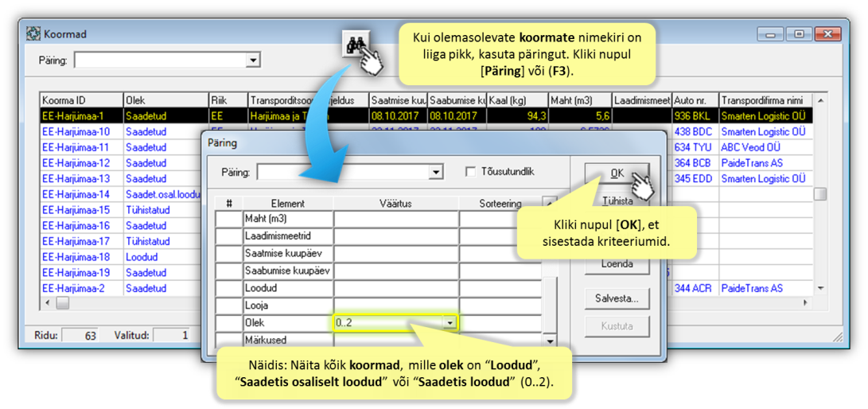Click the Auto nr. column header
The height and width of the screenshot is (409, 868).
click(695, 99)
